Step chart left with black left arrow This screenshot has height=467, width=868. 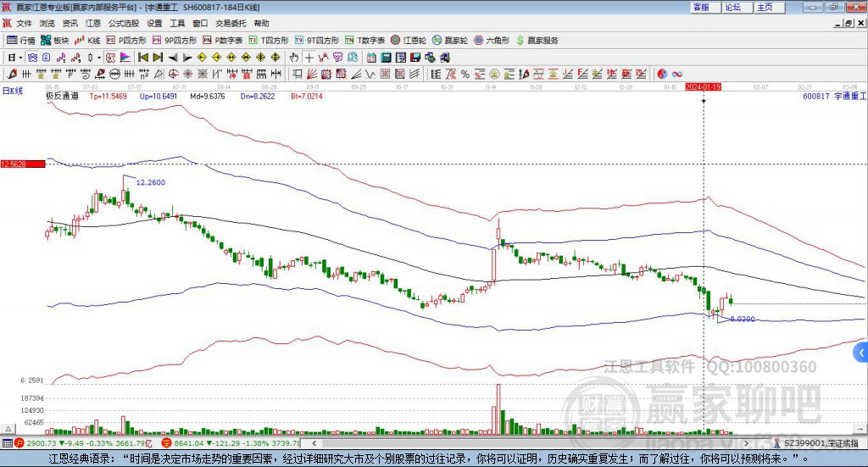coord(173,58)
